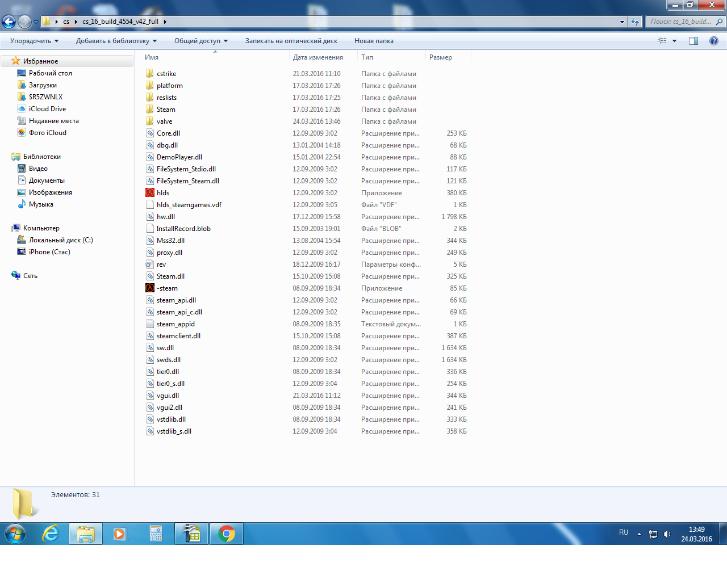The height and width of the screenshot is (588, 727).
Task: Select the hlds application icon
Action: point(150,193)
